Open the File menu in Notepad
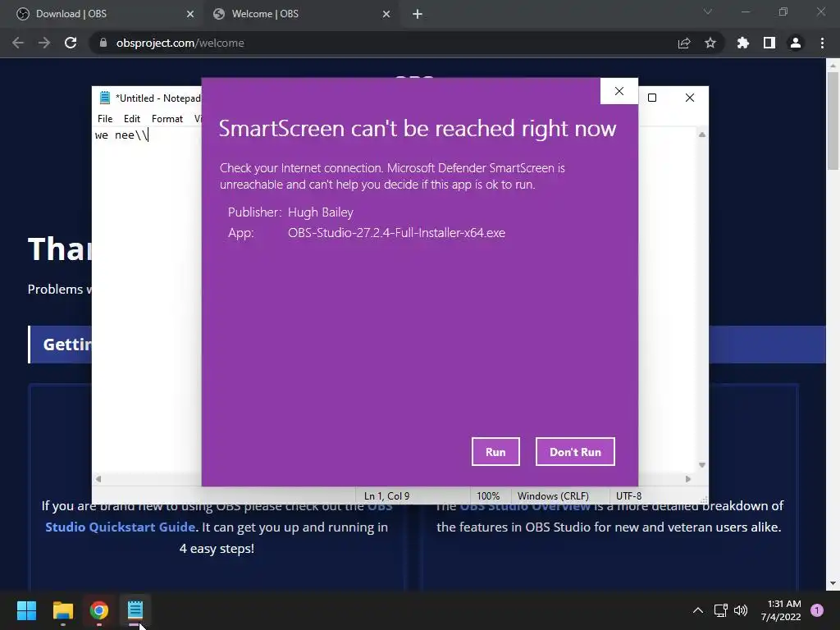This screenshot has height=630, width=840. [x=105, y=119]
